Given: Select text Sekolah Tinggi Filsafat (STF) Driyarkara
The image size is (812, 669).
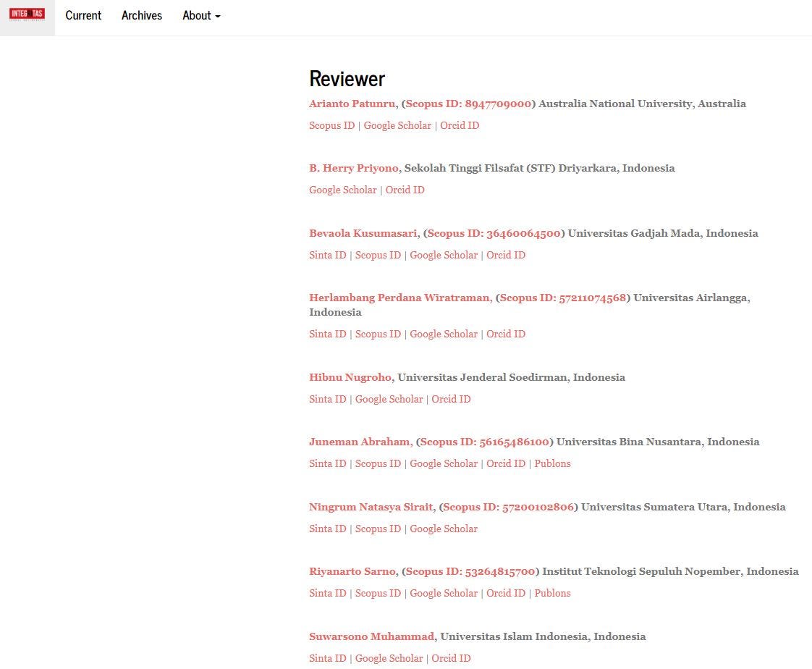Looking at the screenshot, I should coord(510,169).
